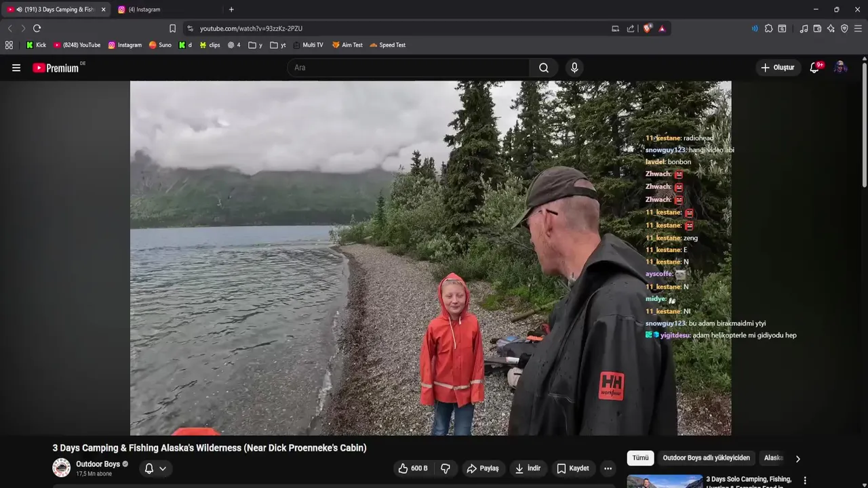The width and height of the screenshot is (868, 488).
Task: Open Brave Shields lion icon
Action: 647,28
